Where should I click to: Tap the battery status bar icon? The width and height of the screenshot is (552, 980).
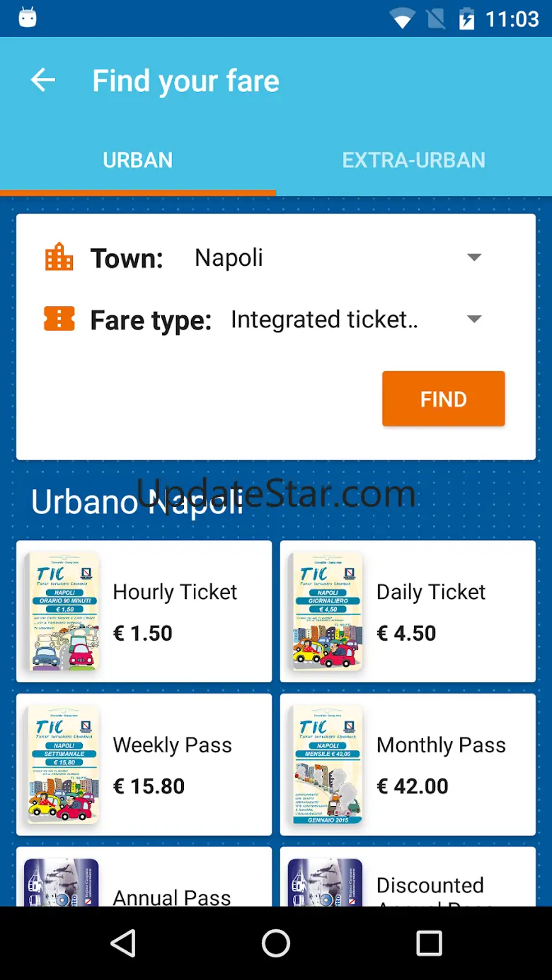point(466,19)
